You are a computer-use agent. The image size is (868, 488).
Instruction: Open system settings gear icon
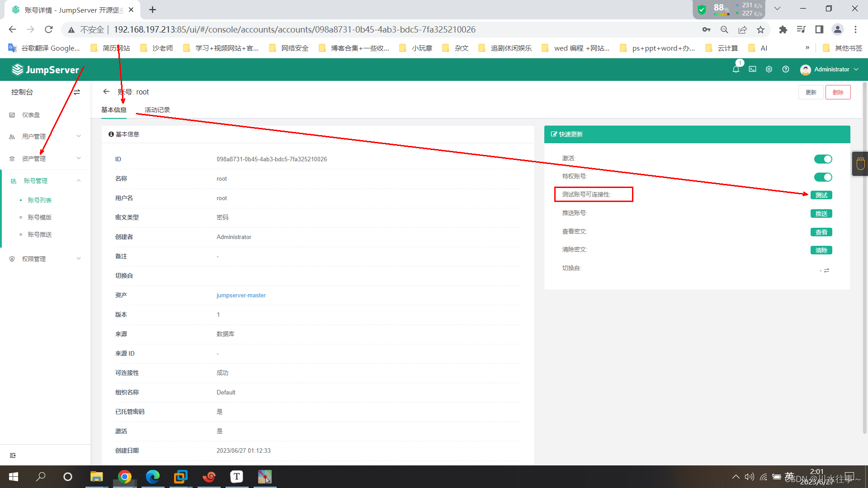coord(769,69)
